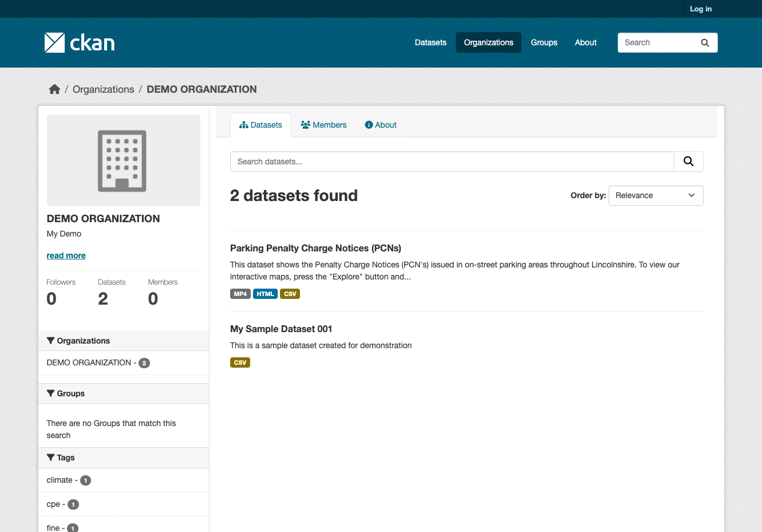Viewport: 762px width, 532px height.
Task: Open the Order by Relevance dropdown
Action: click(x=656, y=195)
